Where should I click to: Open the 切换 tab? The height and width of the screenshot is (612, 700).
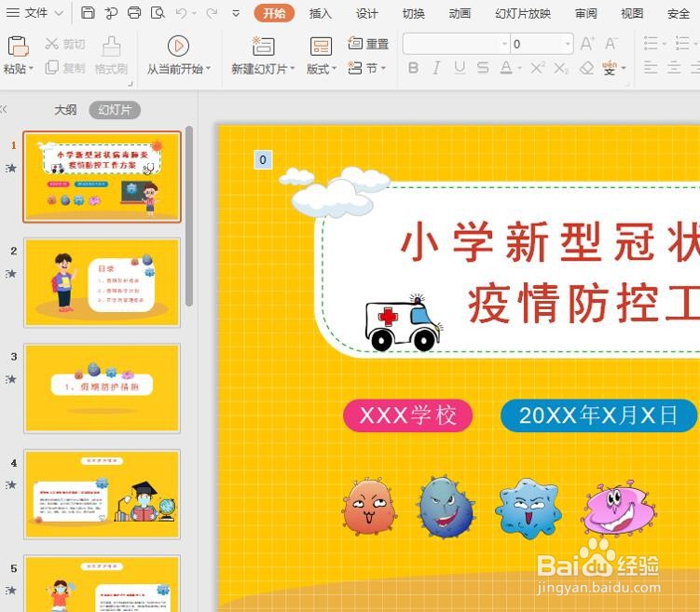click(414, 13)
